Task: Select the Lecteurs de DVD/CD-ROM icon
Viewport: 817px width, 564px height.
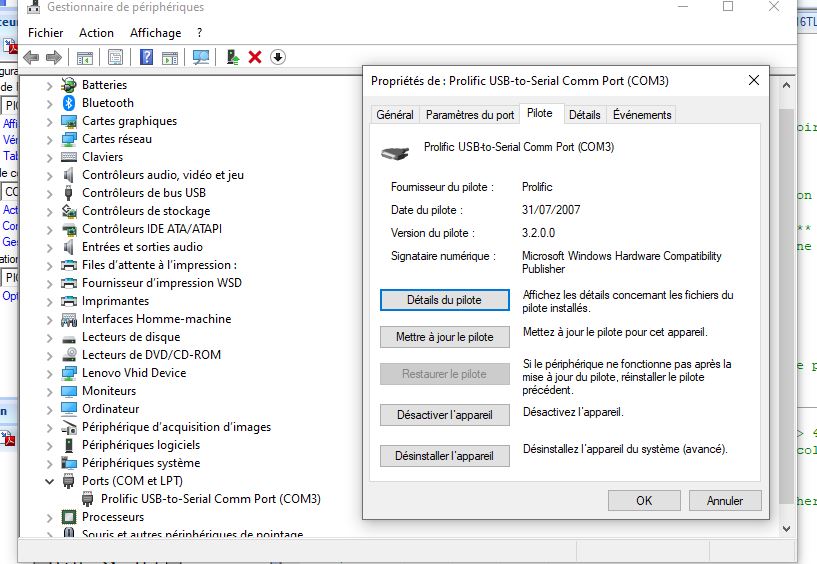Action: [x=69, y=354]
